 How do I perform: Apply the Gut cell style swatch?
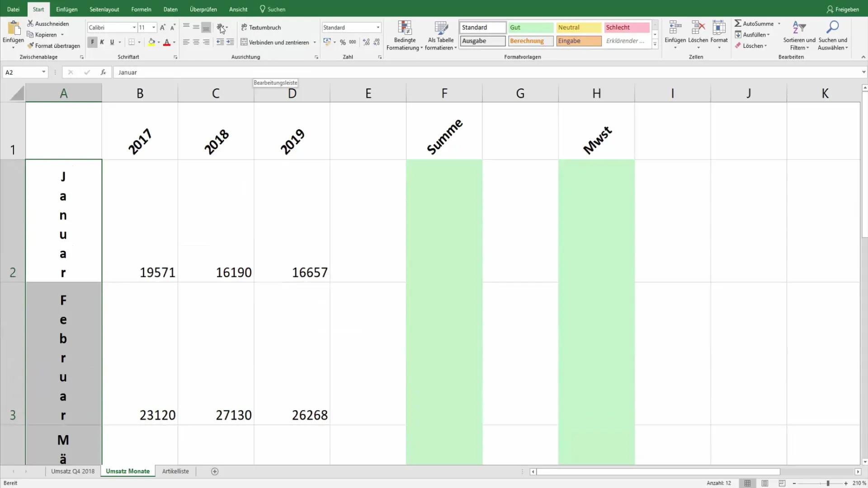click(530, 28)
